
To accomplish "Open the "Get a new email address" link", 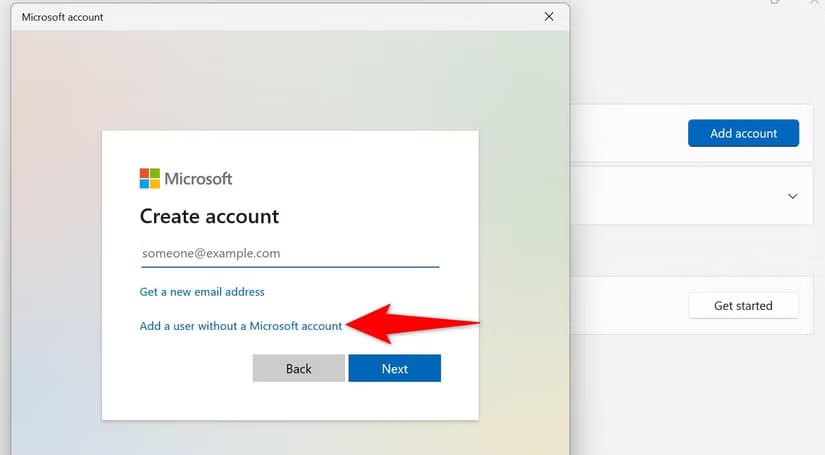I will (202, 292).
